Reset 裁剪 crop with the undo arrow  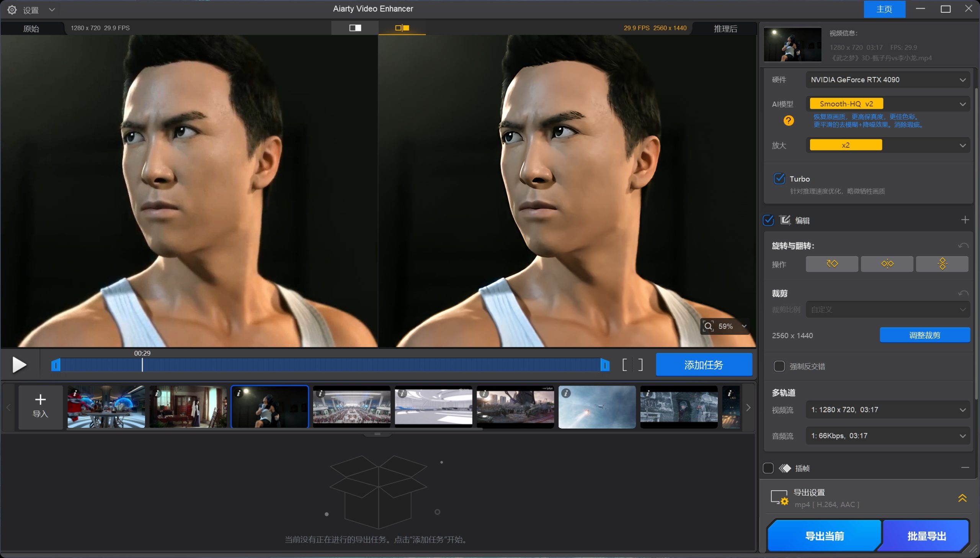point(963,294)
